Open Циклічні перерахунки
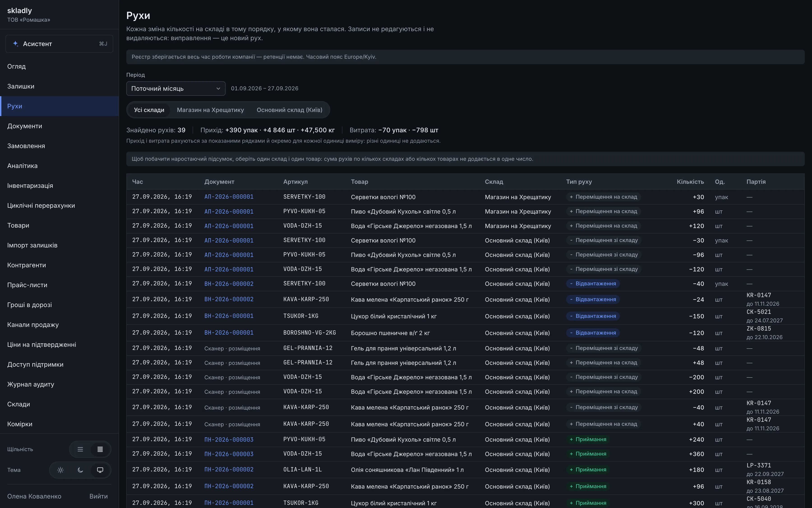812x508 pixels. coord(59,205)
